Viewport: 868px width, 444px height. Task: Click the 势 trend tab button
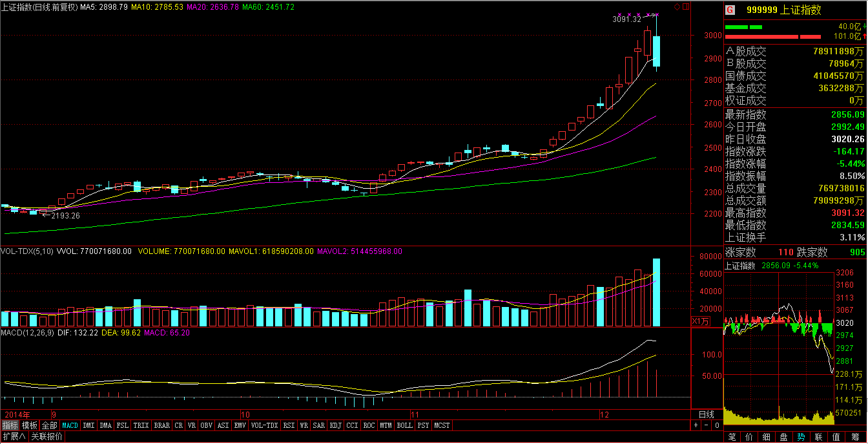point(800,437)
